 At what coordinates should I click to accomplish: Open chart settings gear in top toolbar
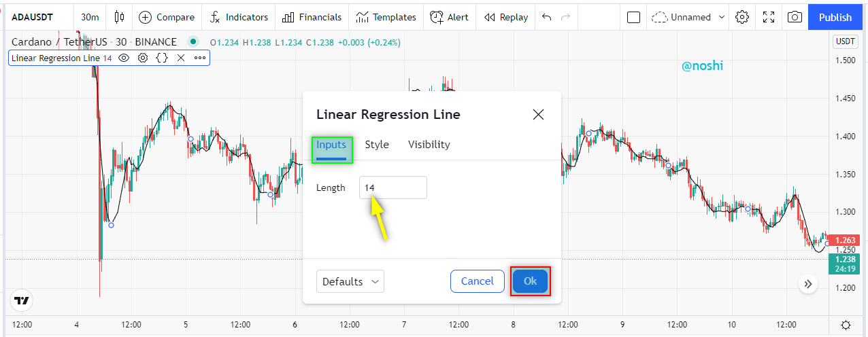click(x=742, y=17)
